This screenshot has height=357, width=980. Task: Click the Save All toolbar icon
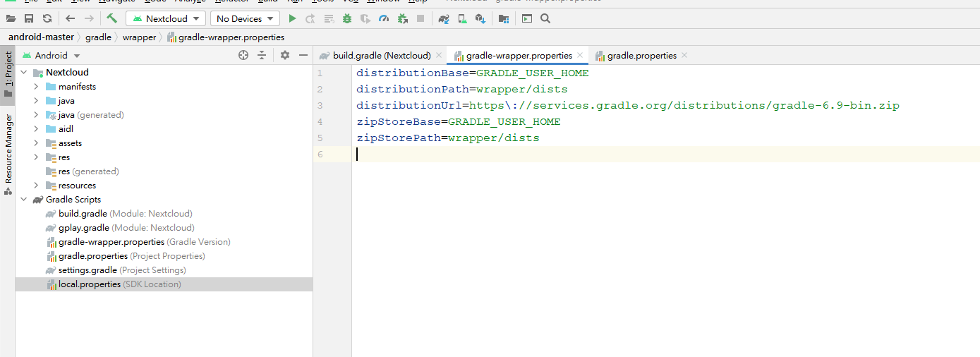[29, 19]
